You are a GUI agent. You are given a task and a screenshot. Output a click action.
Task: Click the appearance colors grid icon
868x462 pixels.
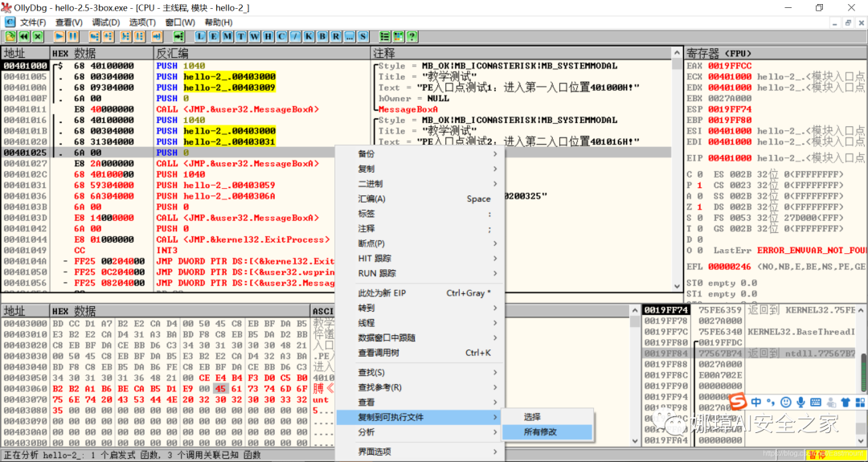click(398, 36)
